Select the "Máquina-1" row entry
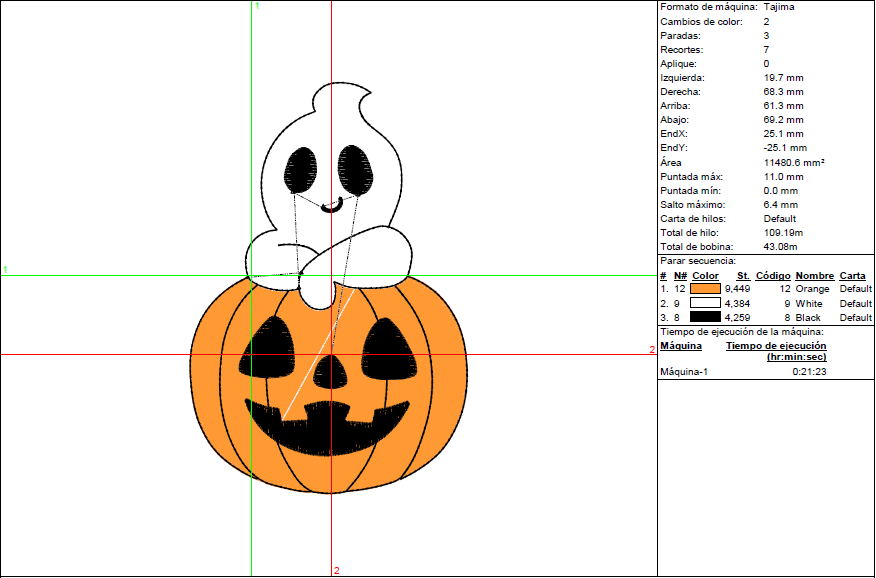Viewport: 876px width, 578px height. [x=684, y=371]
